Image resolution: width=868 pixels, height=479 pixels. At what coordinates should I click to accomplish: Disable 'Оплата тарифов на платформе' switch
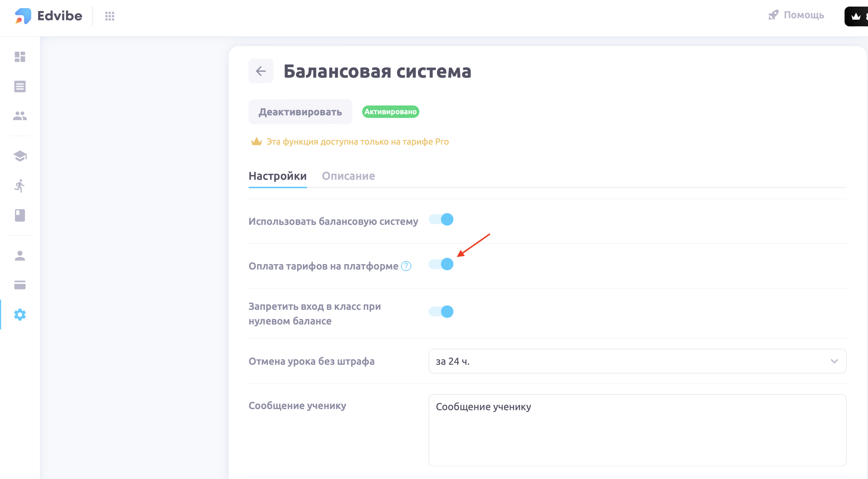(x=441, y=264)
